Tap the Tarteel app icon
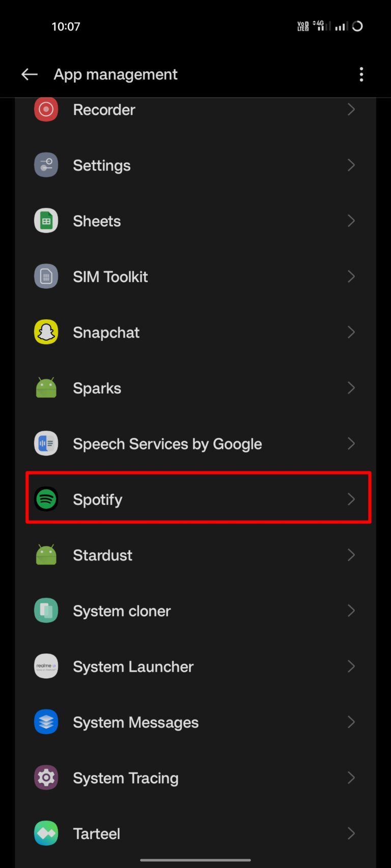The height and width of the screenshot is (868, 391). [x=46, y=833]
